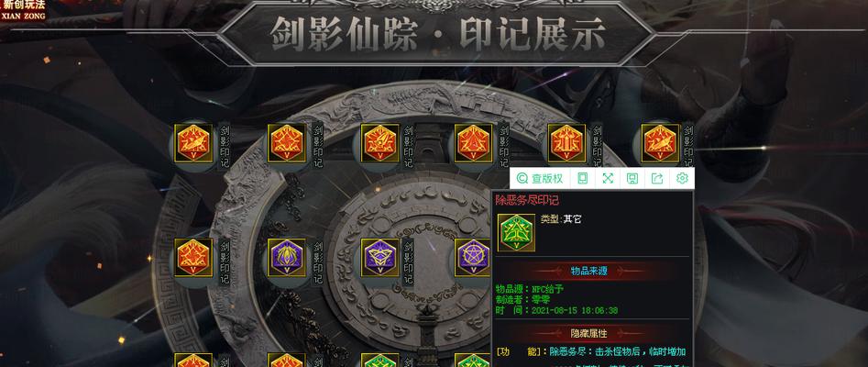
Task: Select the second red seal icon in the top row
Action: click(x=287, y=143)
